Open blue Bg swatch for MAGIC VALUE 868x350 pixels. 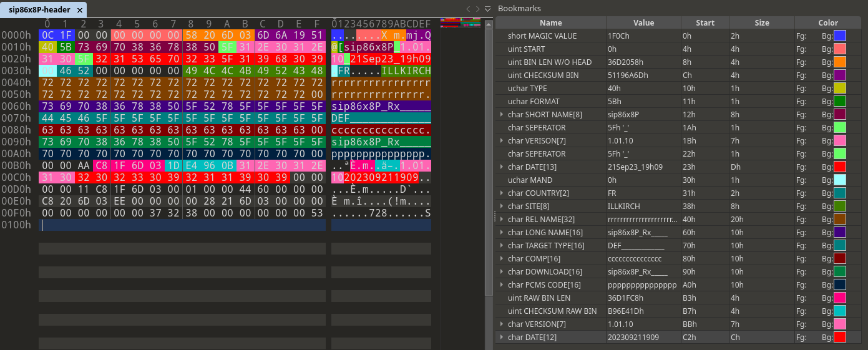pyautogui.click(x=840, y=36)
